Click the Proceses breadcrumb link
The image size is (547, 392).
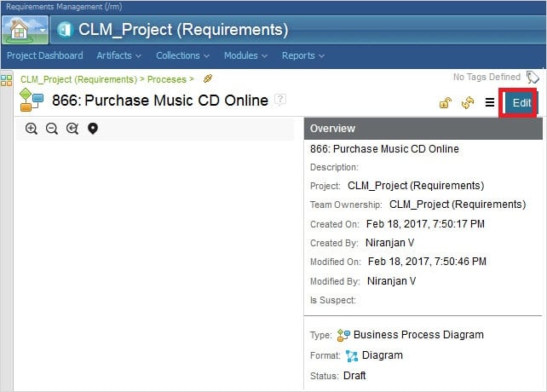point(166,78)
